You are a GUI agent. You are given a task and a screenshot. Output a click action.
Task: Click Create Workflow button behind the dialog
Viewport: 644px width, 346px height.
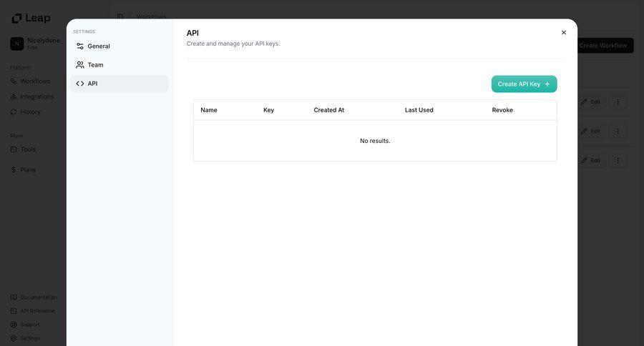[x=605, y=46]
